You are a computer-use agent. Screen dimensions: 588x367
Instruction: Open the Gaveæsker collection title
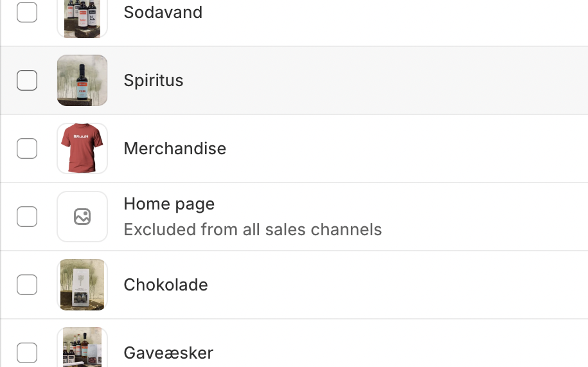(168, 353)
